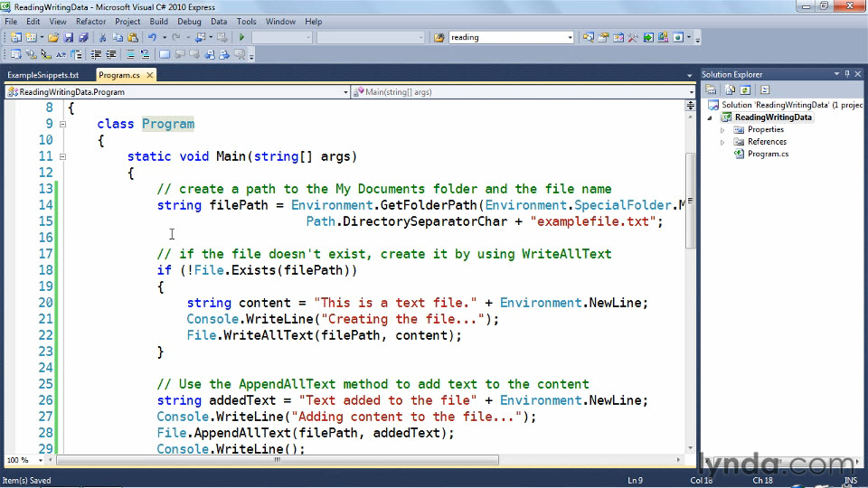Click the Save All icon

pos(83,38)
